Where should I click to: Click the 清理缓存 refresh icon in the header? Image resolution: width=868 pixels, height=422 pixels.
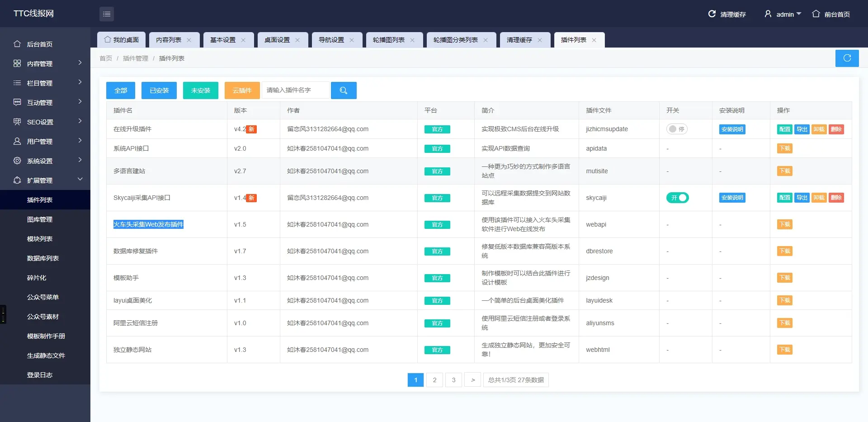(712, 14)
